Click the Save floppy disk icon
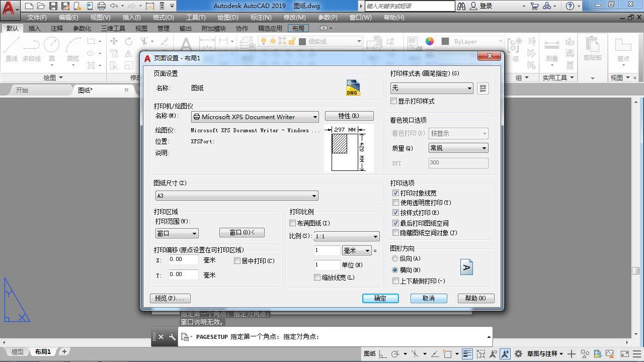 pyautogui.click(x=53, y=6)
